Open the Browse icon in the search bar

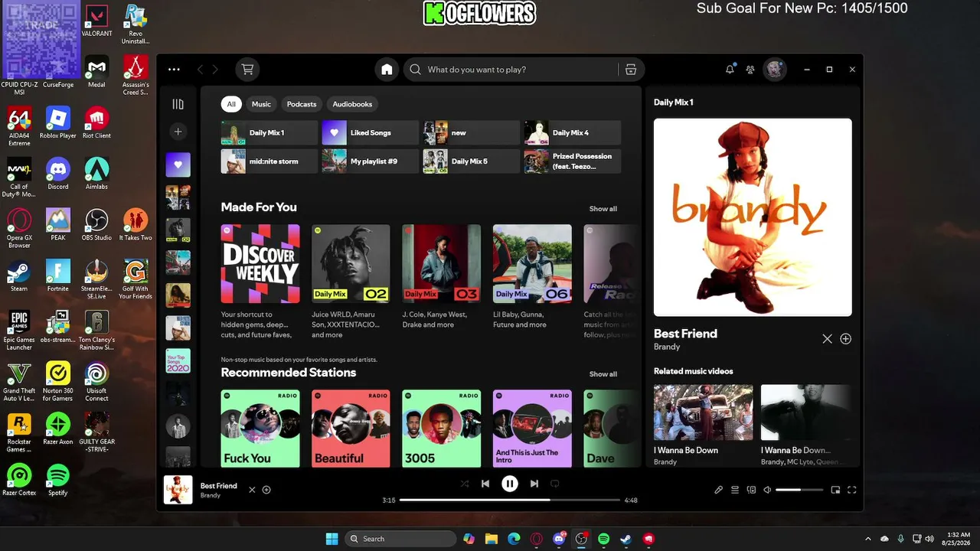tap(631, 70)
